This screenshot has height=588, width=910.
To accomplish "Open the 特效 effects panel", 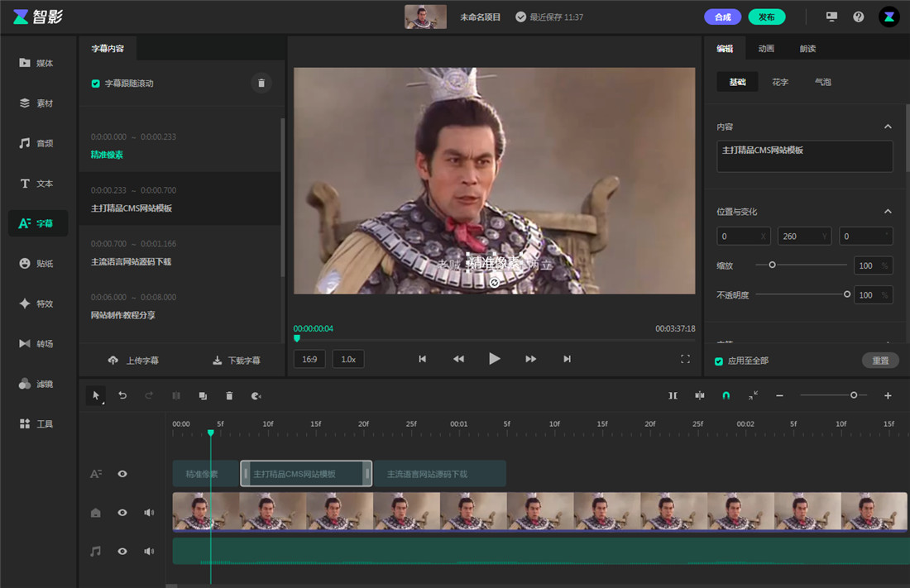I will (37, 304).
